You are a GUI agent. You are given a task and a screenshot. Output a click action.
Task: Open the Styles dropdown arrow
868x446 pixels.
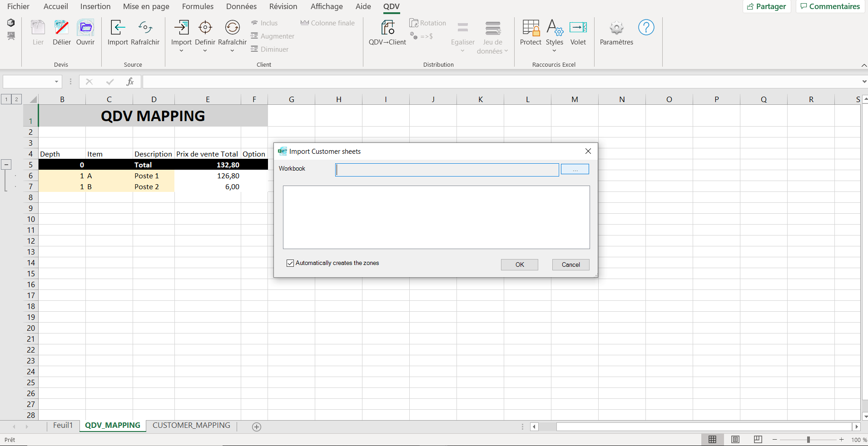(555, 51)
